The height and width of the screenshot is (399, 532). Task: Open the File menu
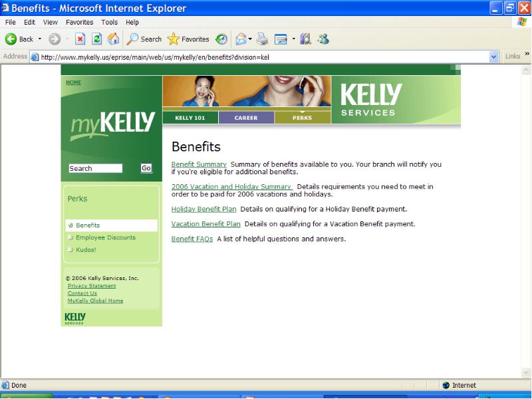[x=10, y=23]
